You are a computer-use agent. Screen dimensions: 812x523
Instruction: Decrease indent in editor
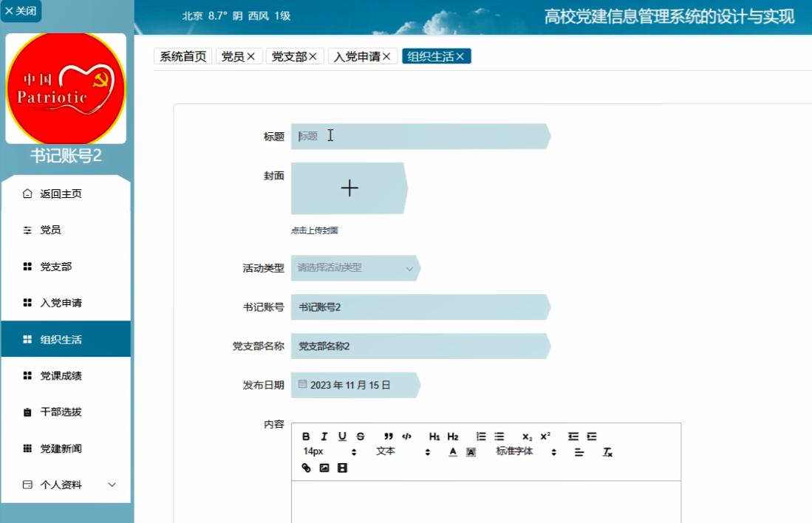(573, 437)
